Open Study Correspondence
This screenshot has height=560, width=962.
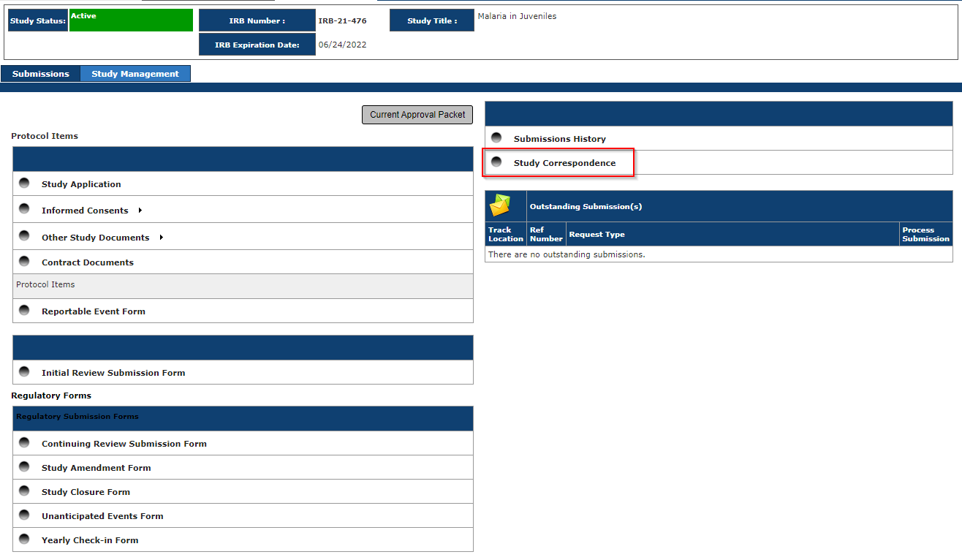[565, 163]
